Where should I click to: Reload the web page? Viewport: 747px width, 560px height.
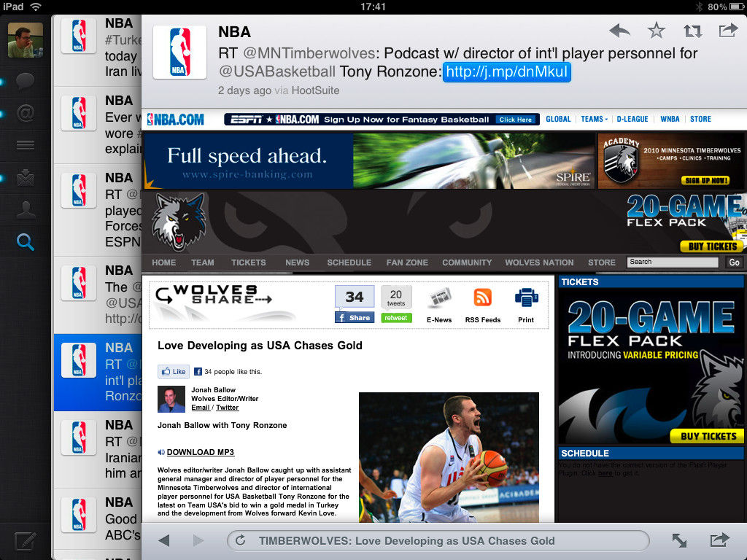241,540
